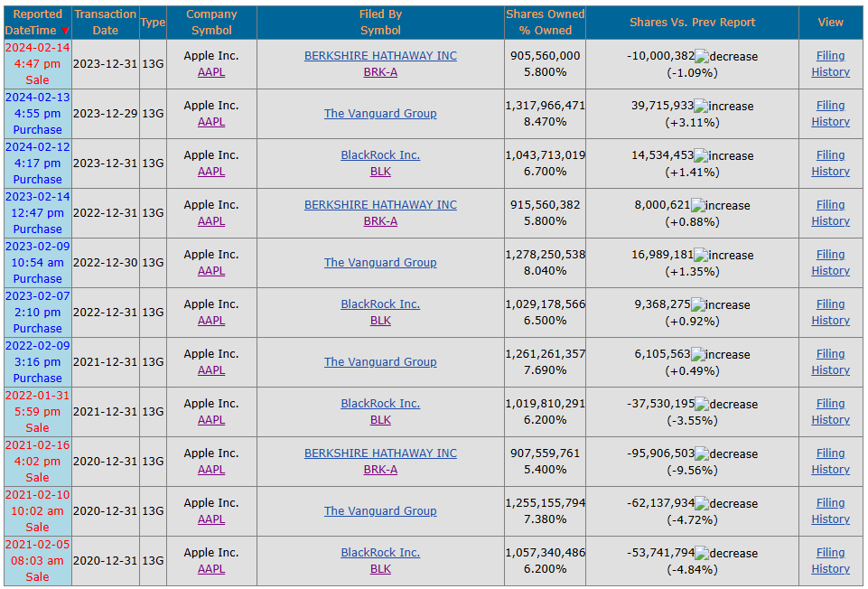This screenshot has height=589, width=868.
Task: Open BlackRock Inc. link in 2023-02-07 row
Action: (380, 304)
